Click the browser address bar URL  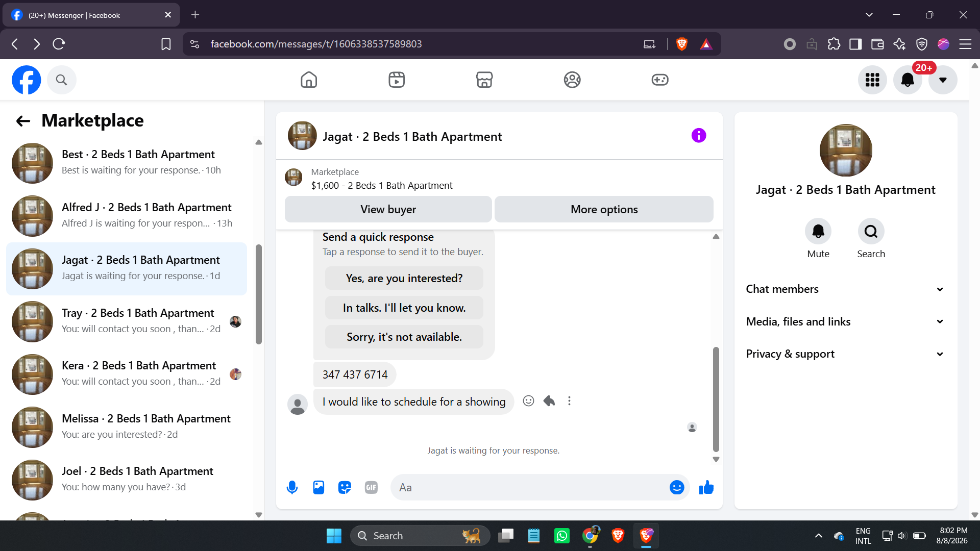pyautogui.click(x=316, y=44)
